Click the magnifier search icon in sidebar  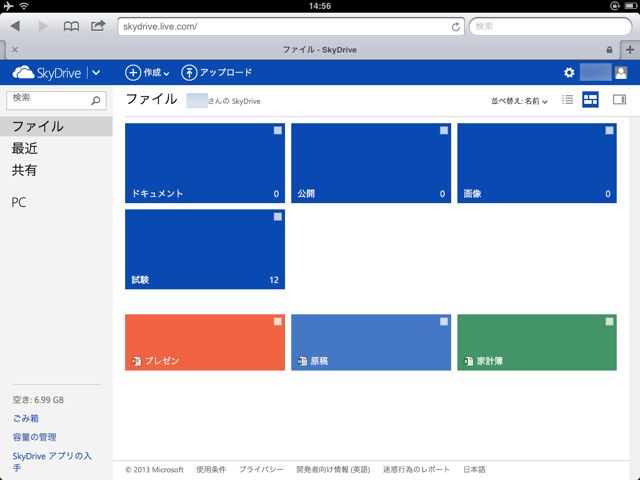(x=96, y=100)
